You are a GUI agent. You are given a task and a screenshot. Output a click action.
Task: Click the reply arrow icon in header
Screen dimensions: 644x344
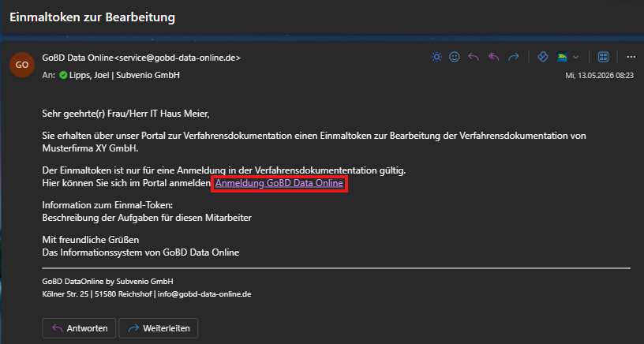[x=474, y=57]
